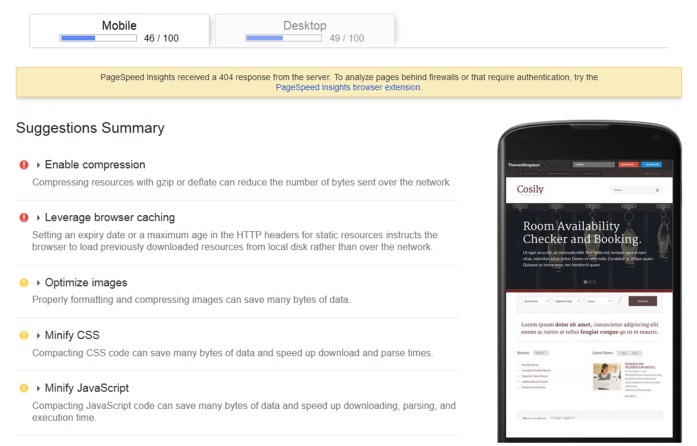The width and height of the screenshot is (697, 446).
Task: Click the Minify JavaScript heading text
Action: pyautogui.click(x=87, y=388)
